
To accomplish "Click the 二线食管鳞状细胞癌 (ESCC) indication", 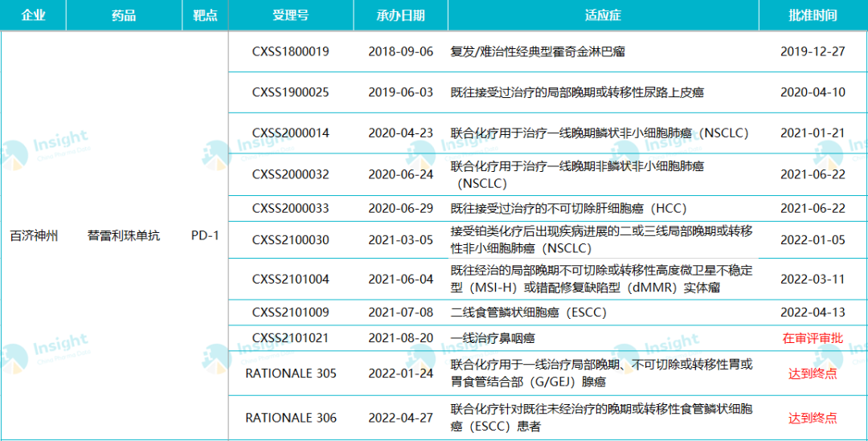I will 528,312.
